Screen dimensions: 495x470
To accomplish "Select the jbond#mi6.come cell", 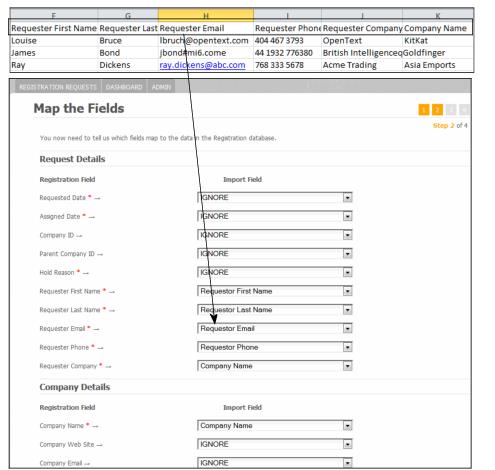I will click(x=206, y=53).
